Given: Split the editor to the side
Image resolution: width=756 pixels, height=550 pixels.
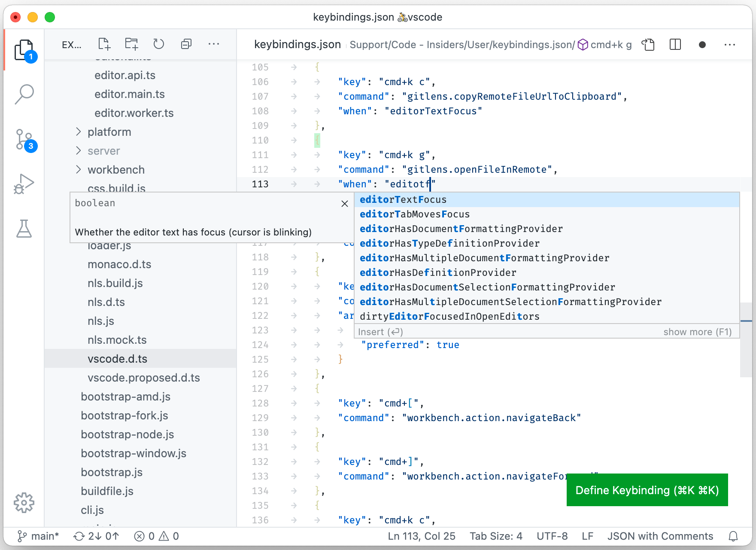Looking at the screenshot, I should click(675, 44).
